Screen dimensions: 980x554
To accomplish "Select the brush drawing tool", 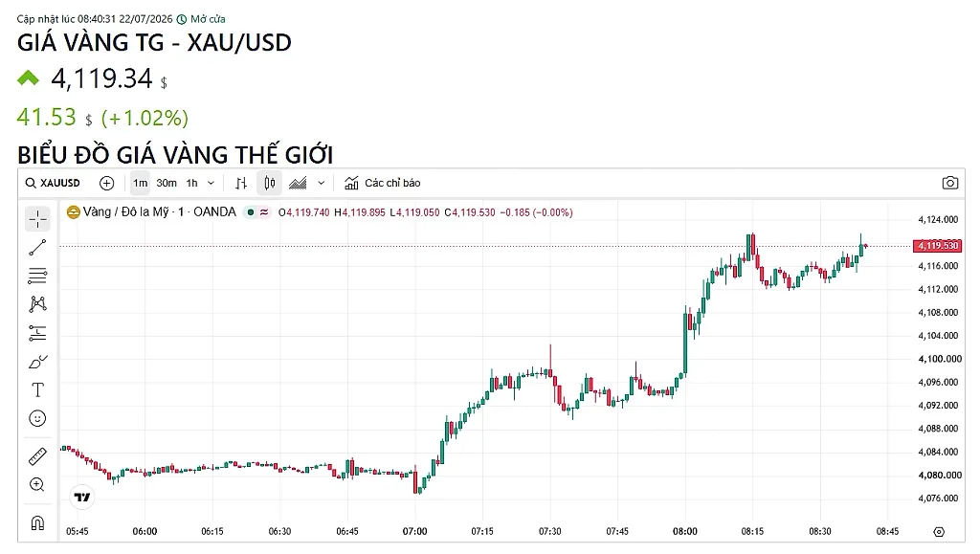I will 37,362.
